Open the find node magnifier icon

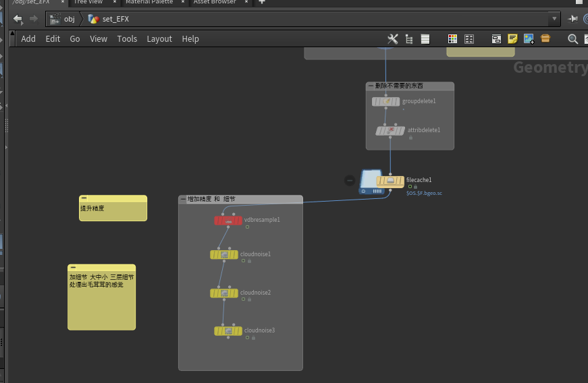tap(572, 39)
